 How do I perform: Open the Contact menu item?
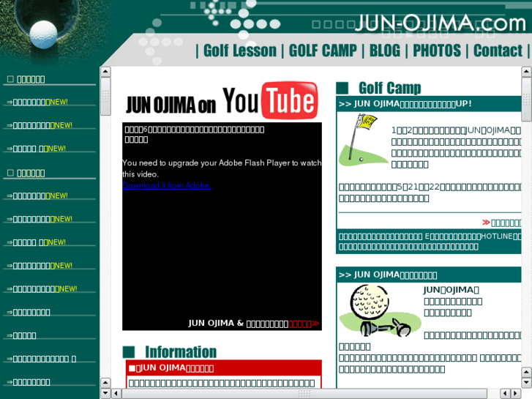498,51
